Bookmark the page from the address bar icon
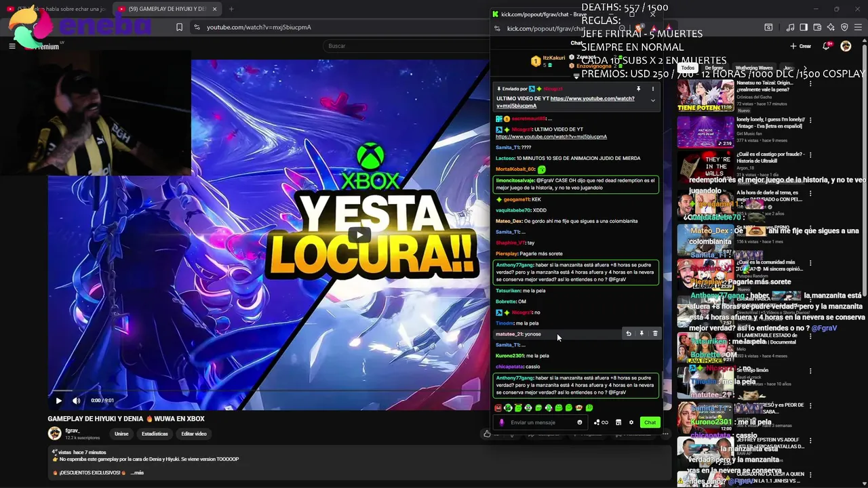The image size is (868, 488). pyautogui.click(x=179, y=27)
